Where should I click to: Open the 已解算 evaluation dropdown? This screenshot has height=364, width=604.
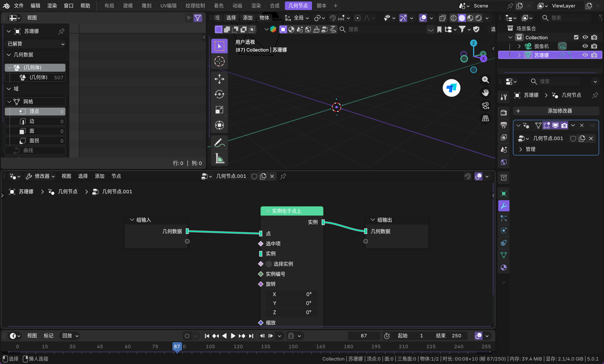coord(36,44)
